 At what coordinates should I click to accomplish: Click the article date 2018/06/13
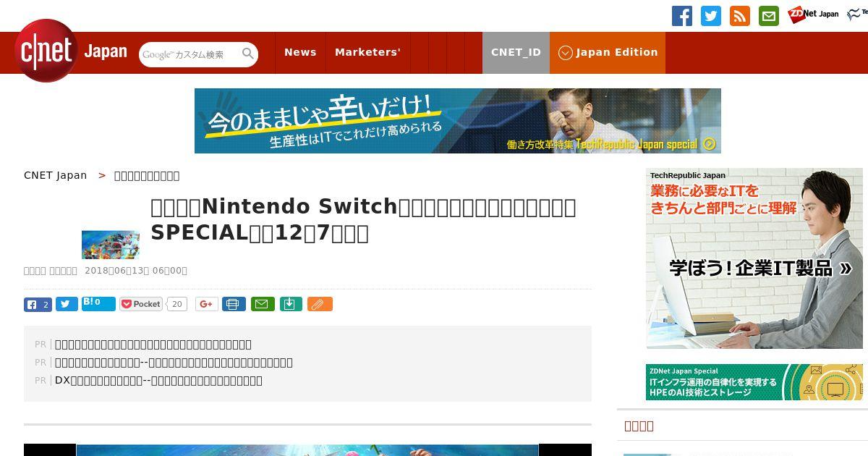136,271
